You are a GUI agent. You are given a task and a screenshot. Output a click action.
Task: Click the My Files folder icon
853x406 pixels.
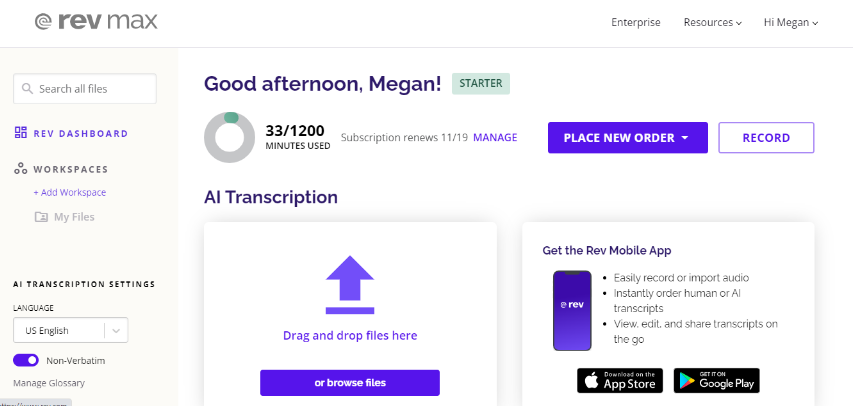[41, 217]
